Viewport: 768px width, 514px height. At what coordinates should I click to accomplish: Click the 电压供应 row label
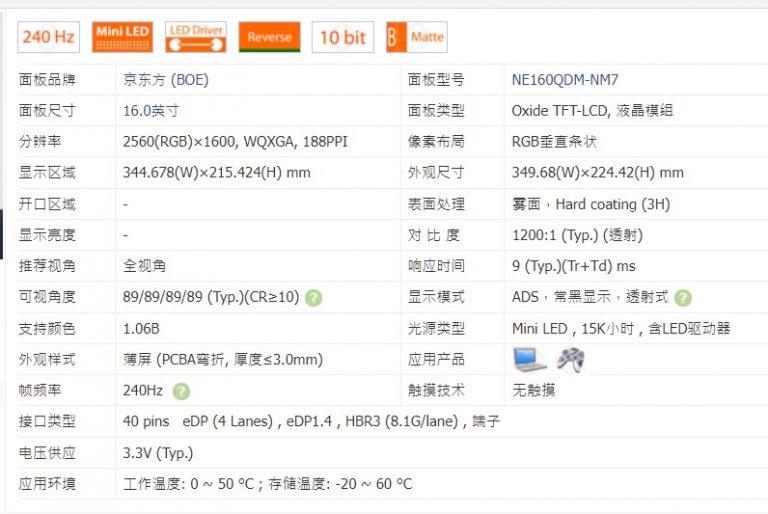[x=47, y=453]
